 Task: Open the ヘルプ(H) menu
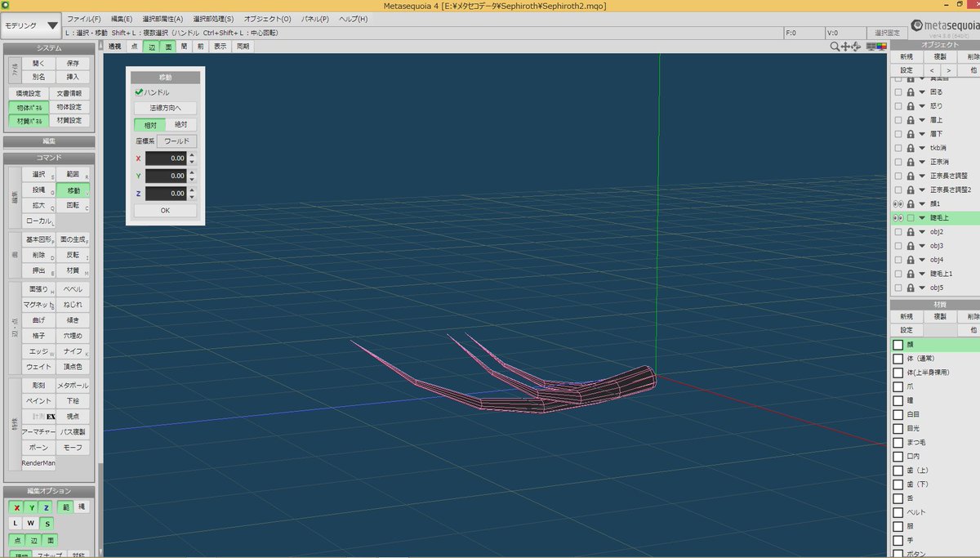353,19
